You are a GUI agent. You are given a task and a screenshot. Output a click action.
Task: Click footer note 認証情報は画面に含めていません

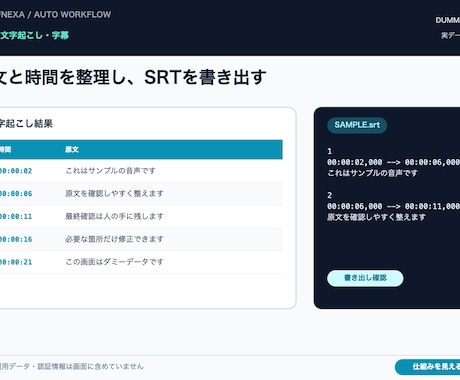[90, 367]
